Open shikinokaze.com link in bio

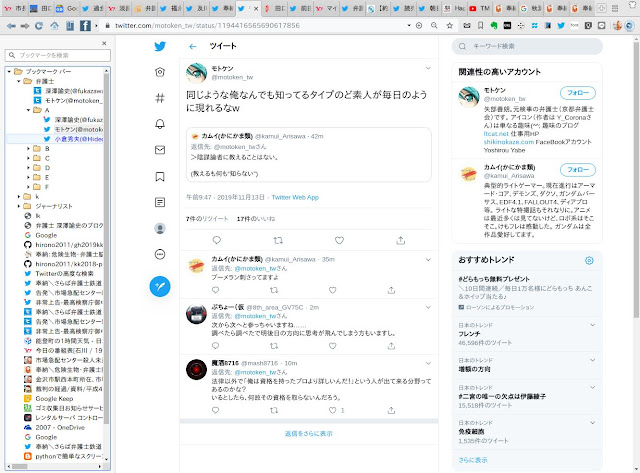click(509, 142)
